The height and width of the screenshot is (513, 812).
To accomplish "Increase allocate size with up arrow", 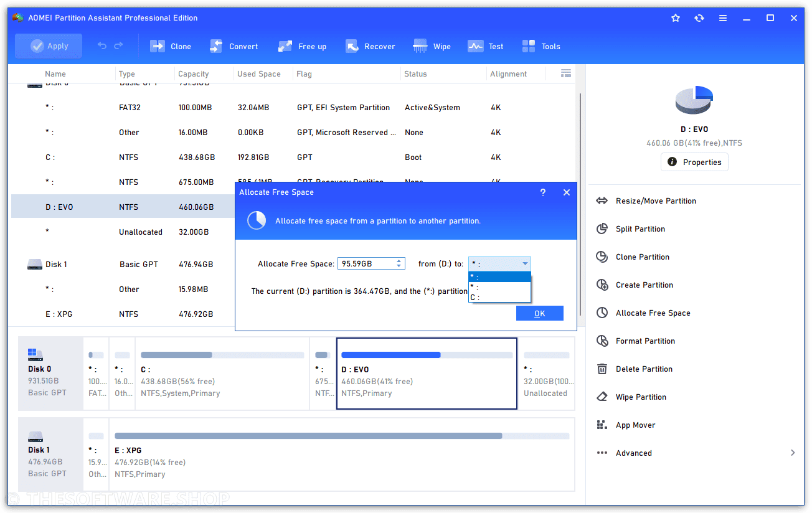I will point(400,261).
